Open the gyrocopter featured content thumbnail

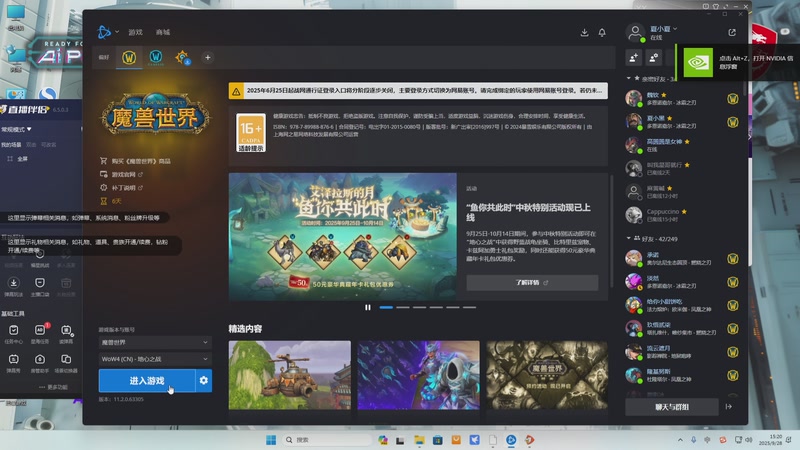[x=290, y=375]
